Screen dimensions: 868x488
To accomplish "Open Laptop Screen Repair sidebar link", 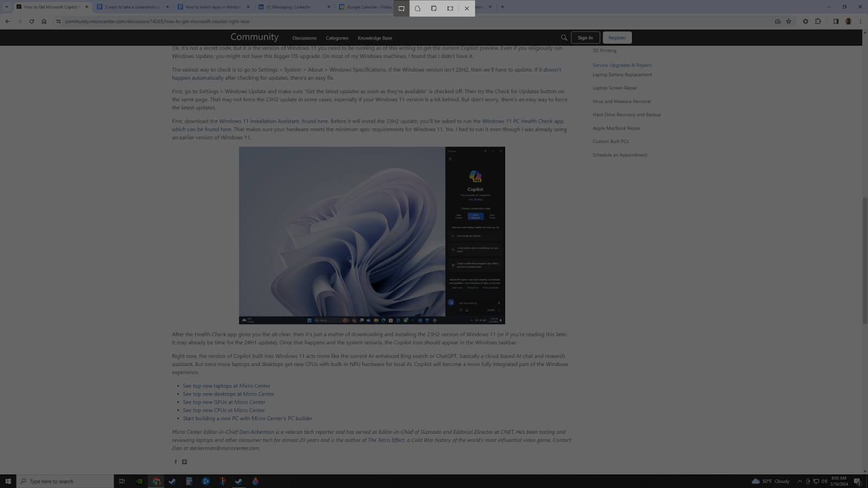I will click(x=615, y=88).
